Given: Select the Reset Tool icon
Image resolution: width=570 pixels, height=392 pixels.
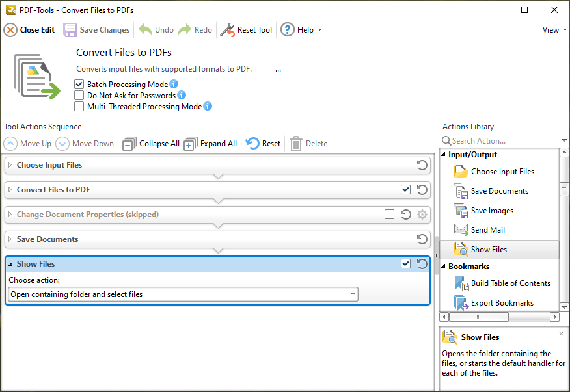Looking at the screenshot, I should pyautogui.click(x=228, y=29).
